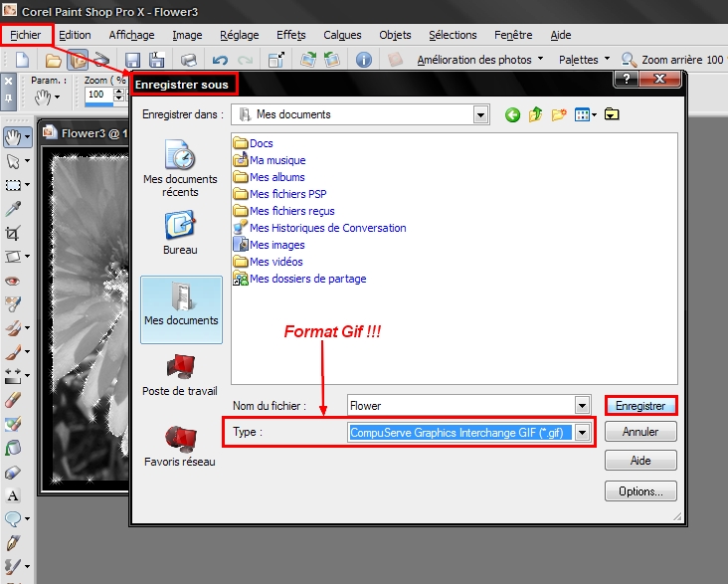728x584 pixels.
Task: Open the Edition menu
Action: point(75,35)
